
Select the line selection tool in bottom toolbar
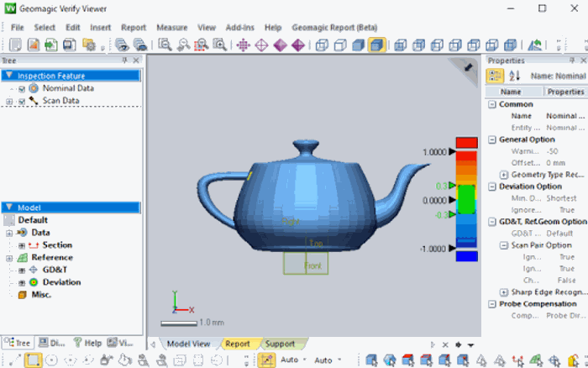(14, 360)
